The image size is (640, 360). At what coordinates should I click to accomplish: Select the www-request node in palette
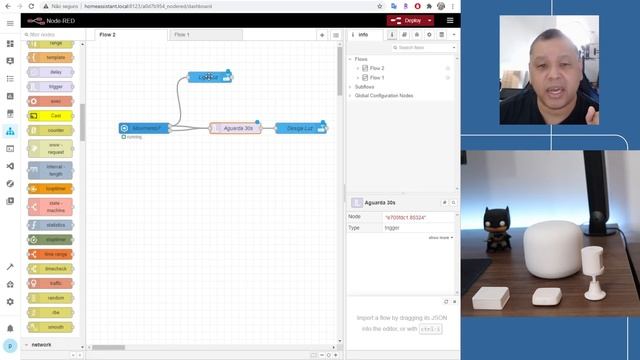click(x=51, y=149)
